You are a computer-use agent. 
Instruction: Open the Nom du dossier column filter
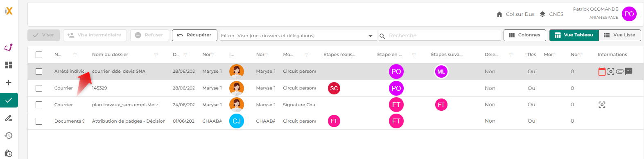click(x=156, y=55)
